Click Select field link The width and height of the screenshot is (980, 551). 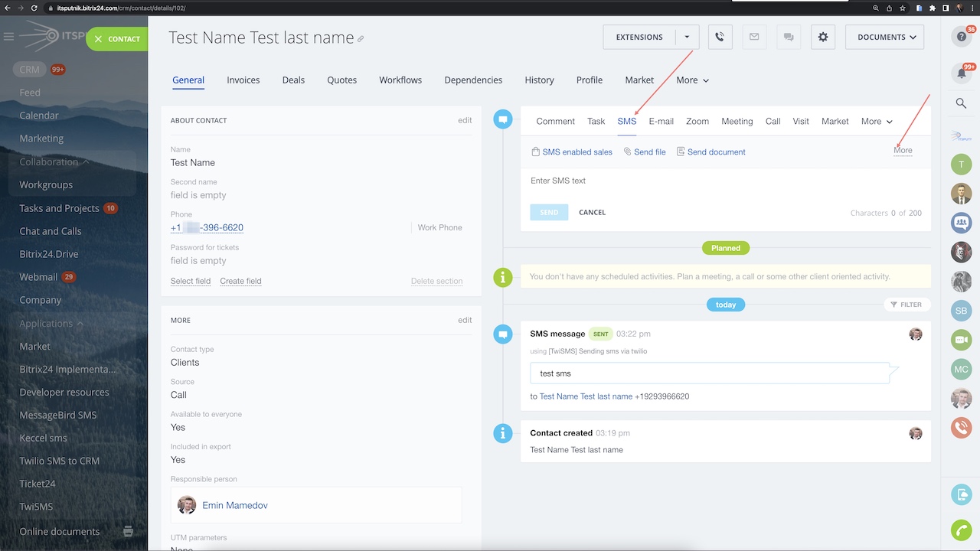click(x=191, y=282)
